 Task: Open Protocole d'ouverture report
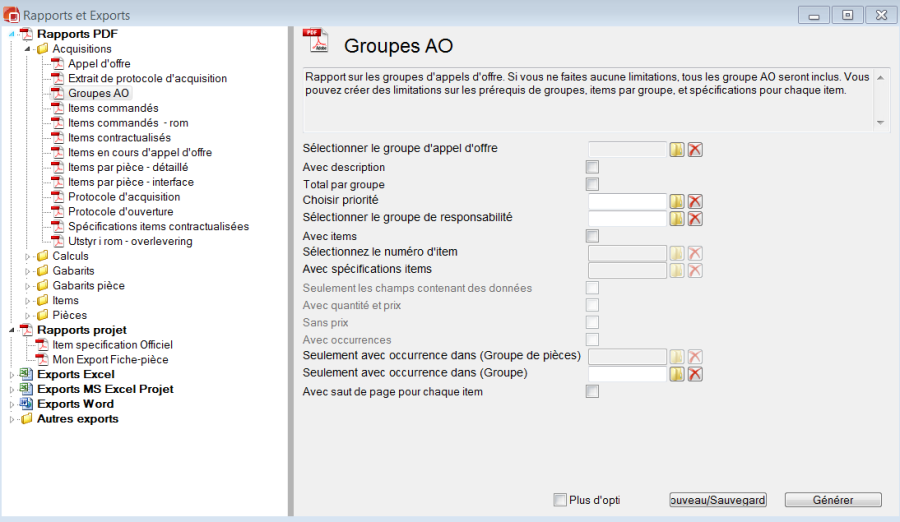pos(120,212)
